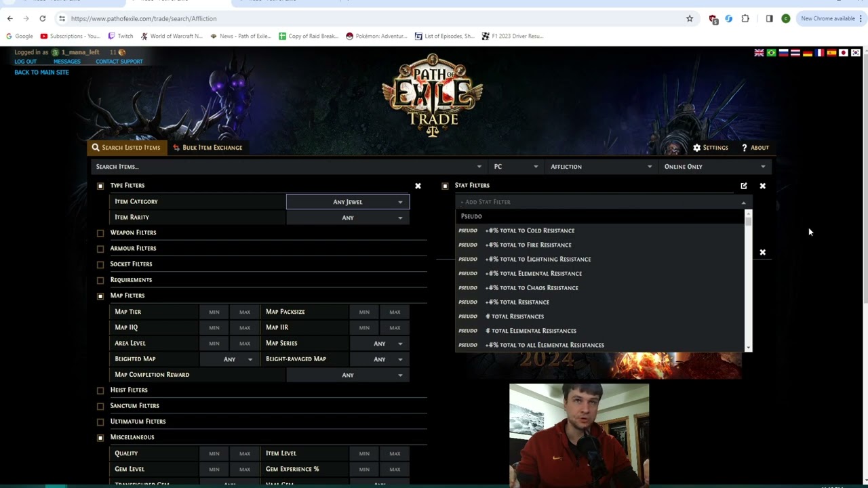Select '+#% total to Fire Resistance' option
The width and height of the screenshot is (868, 488).
pos(599,245)
